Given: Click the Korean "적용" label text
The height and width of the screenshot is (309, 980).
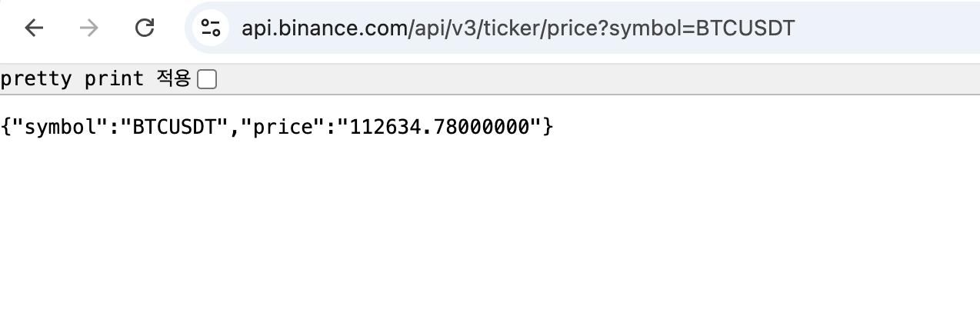Looking at the screenshot, I should click(x=173, y=78).
